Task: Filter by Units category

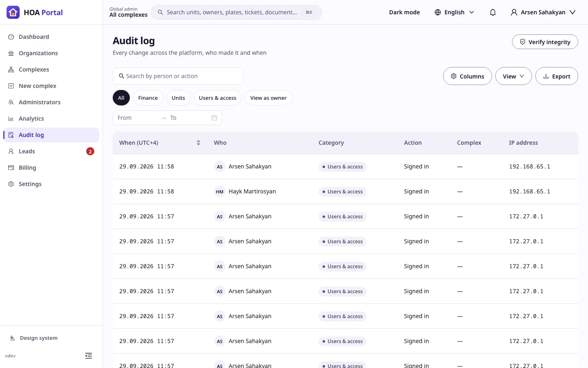Action: (x=178, y=98)
